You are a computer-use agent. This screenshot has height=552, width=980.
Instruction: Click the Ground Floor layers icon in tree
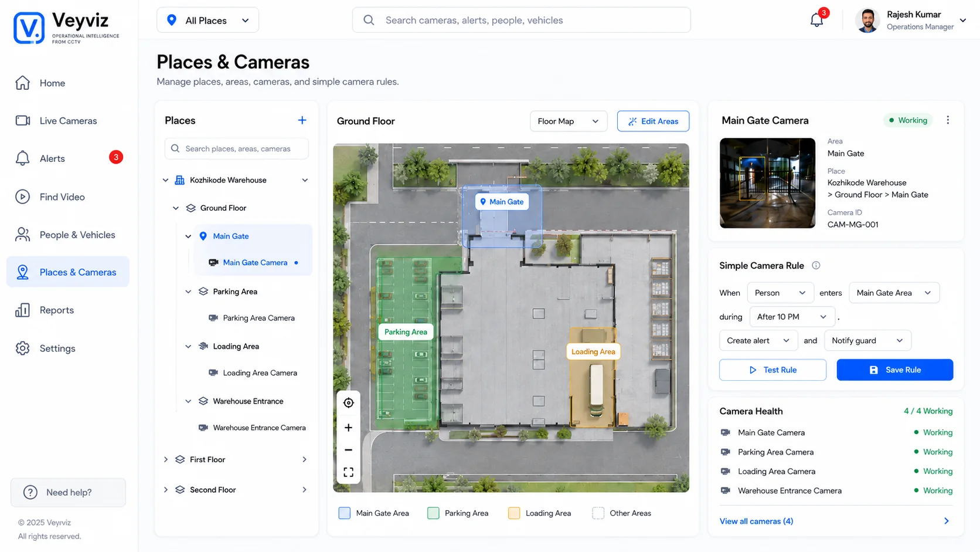pyautogui.click(x=190, y=208)
